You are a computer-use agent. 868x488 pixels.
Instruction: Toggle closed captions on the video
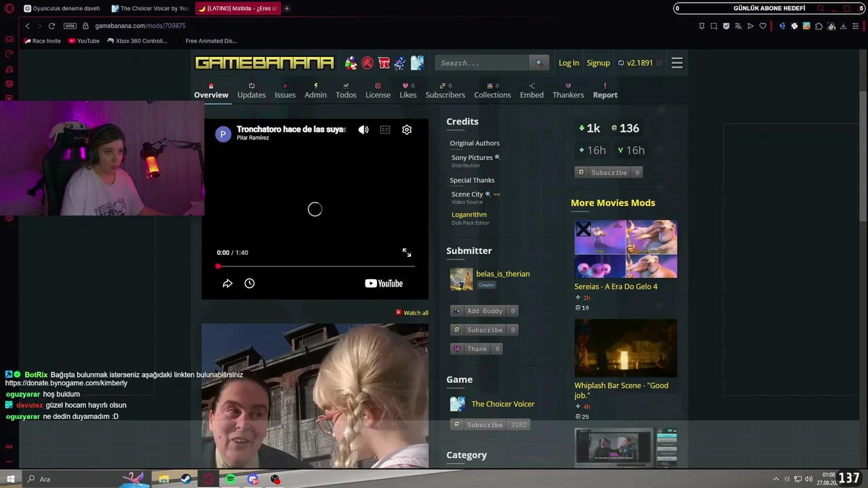(385, 129)
